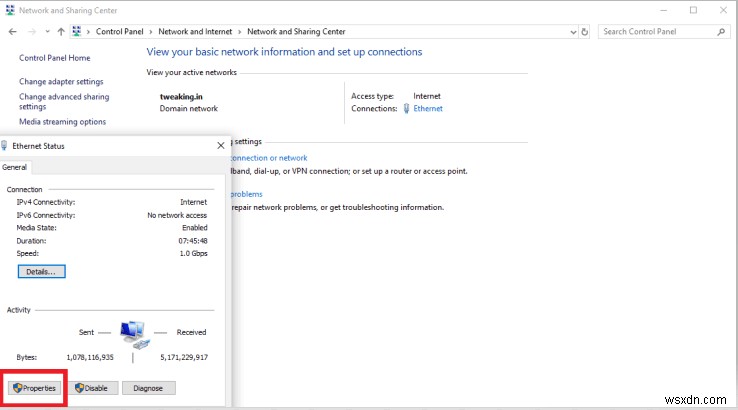The width and height of the screenshot is (738, 410).
Task: Go up one folder level
Action: pyautogui.click(x=60, y=32)
